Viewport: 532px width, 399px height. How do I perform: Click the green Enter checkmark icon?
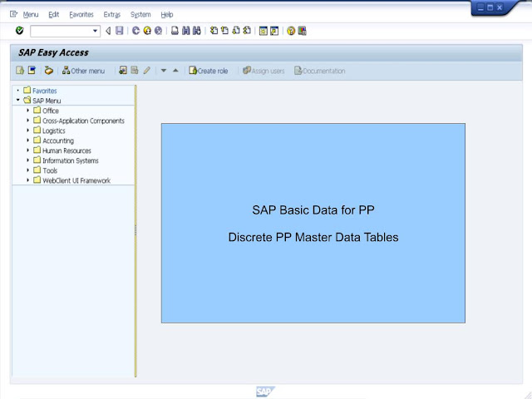20,31
